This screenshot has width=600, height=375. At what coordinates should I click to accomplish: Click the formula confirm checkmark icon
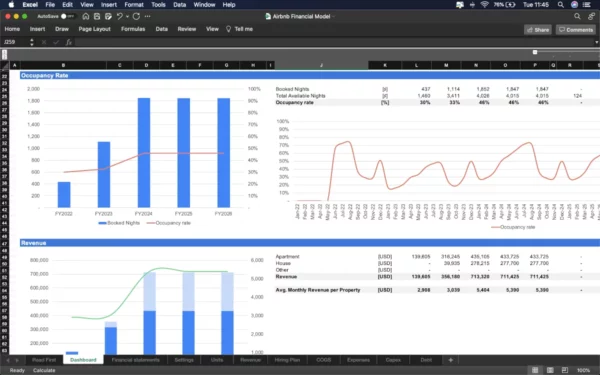coord(56,42)
